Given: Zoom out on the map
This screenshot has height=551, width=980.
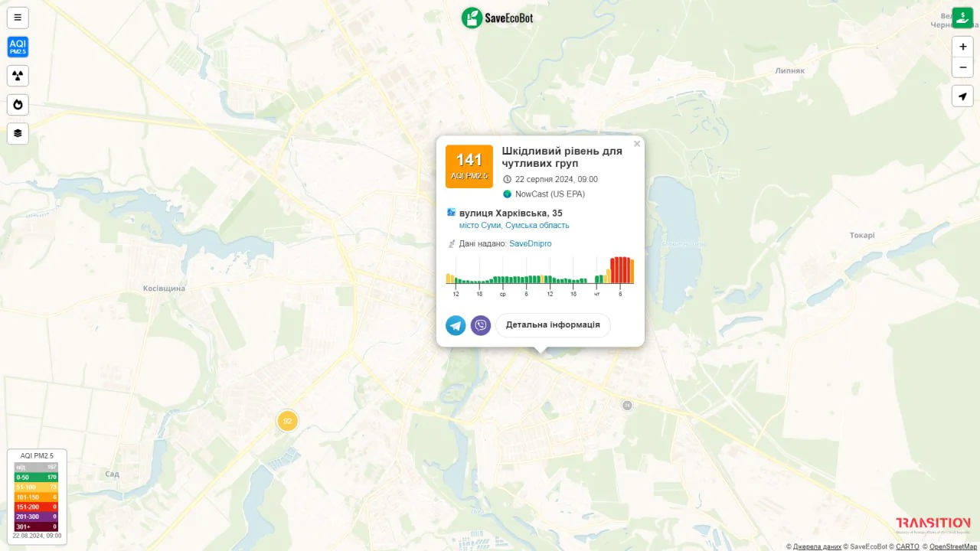Looking at the screenshot, I should coord(962,67).
